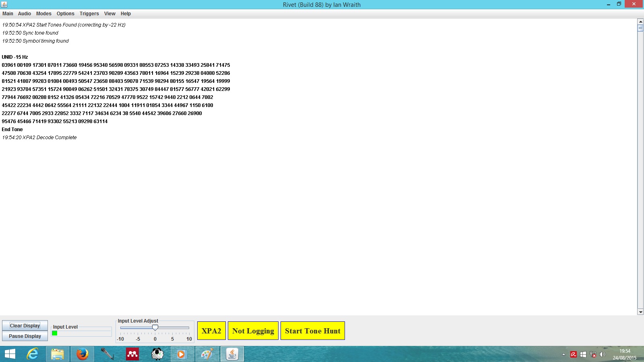Open the Triggers menu
644x362 pixels.
point(89,14)
